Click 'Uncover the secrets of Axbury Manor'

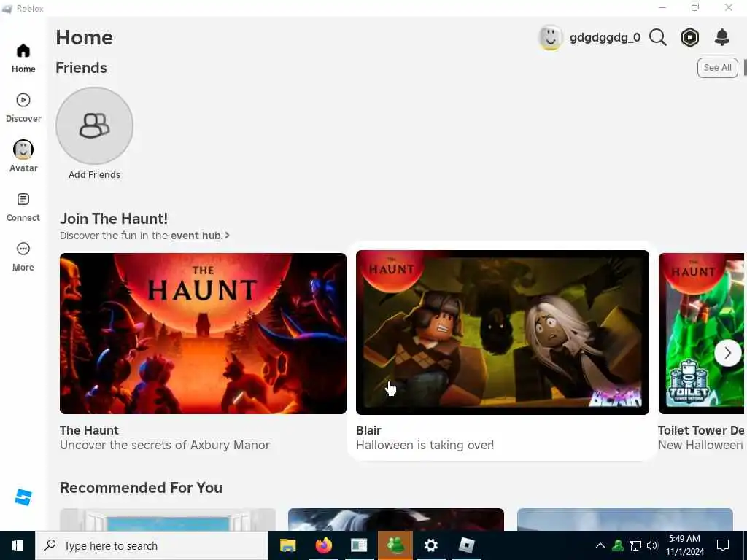coord(165,445)
